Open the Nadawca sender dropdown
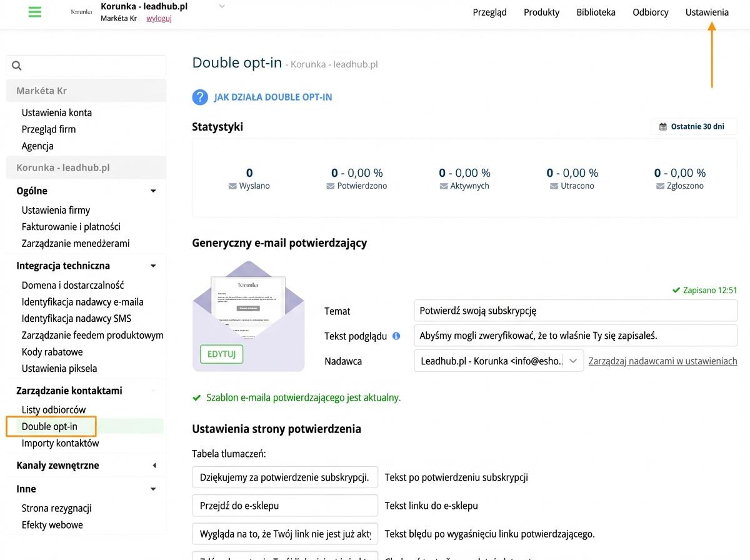Screen dimensions: 750x560 (499, 361)
